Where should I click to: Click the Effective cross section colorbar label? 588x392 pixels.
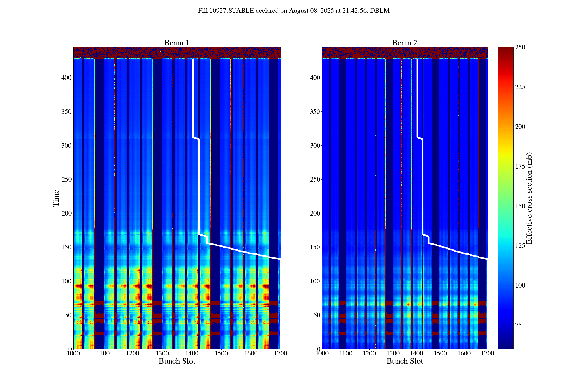pyautogui.click(x=529, y=198)
